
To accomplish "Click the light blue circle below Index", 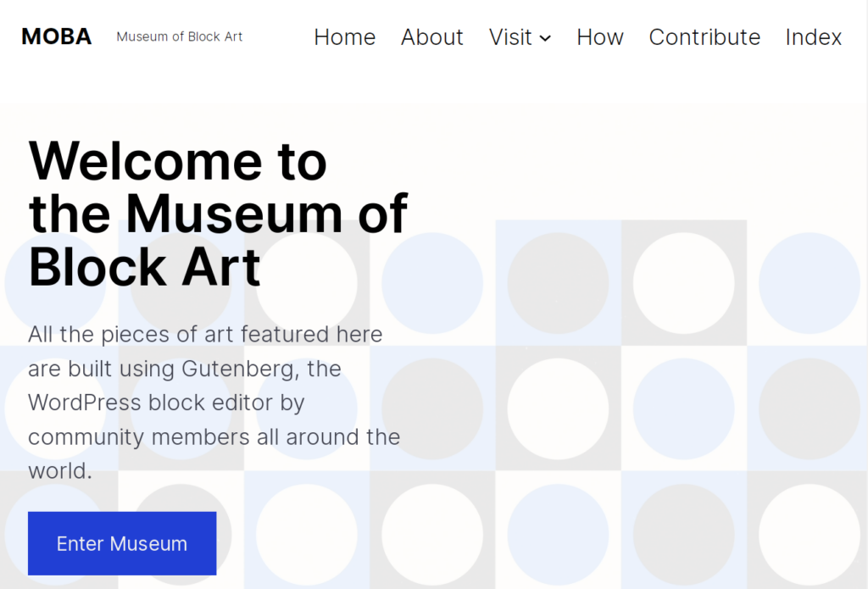I will [810, 283].
